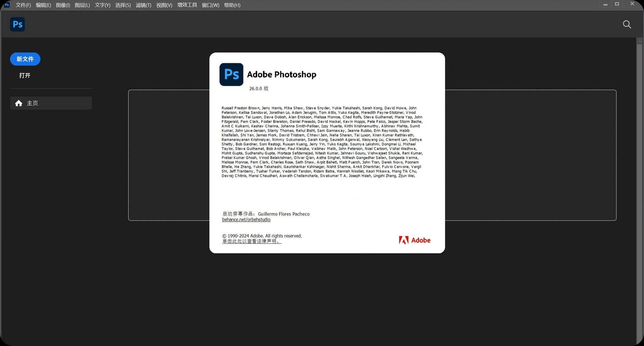Click the Ps logo in About dialog
Viewport: 644px width, 346px height.
point(231,74)
